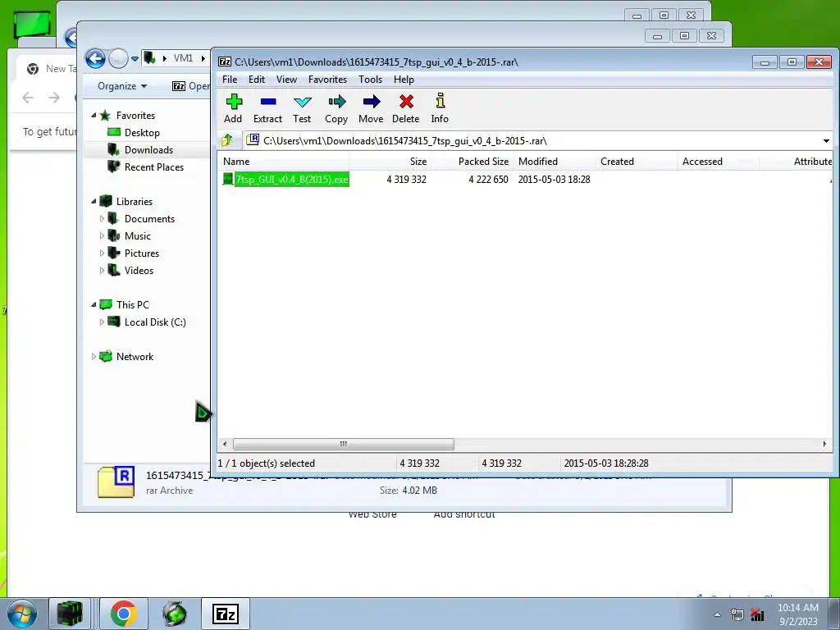Collapse the This PC group
The height and width of the screenshot is (630, 840).
click(94, 305)
